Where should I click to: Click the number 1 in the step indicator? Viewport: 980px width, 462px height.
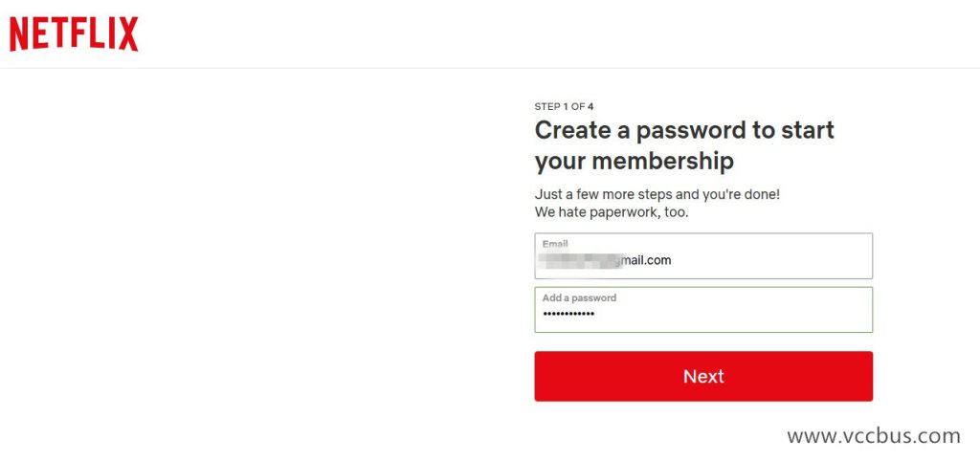tap(566, 106)
